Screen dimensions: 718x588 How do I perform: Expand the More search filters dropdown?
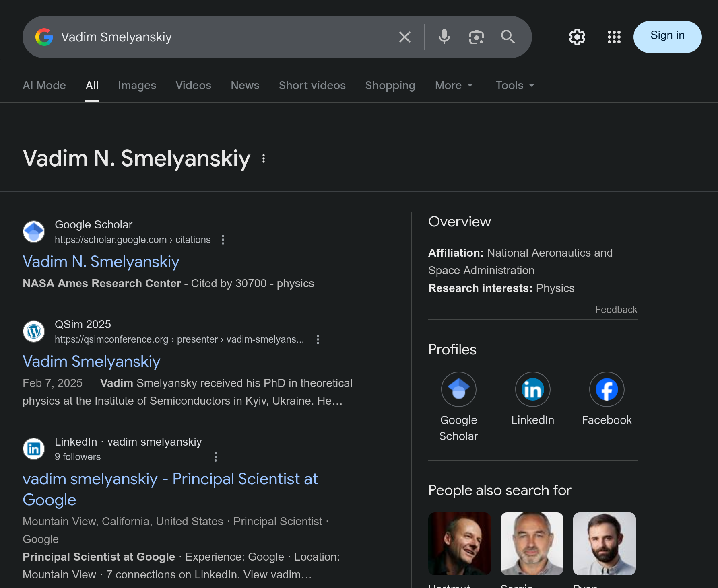pyautogui.click(x=454, y=85)
